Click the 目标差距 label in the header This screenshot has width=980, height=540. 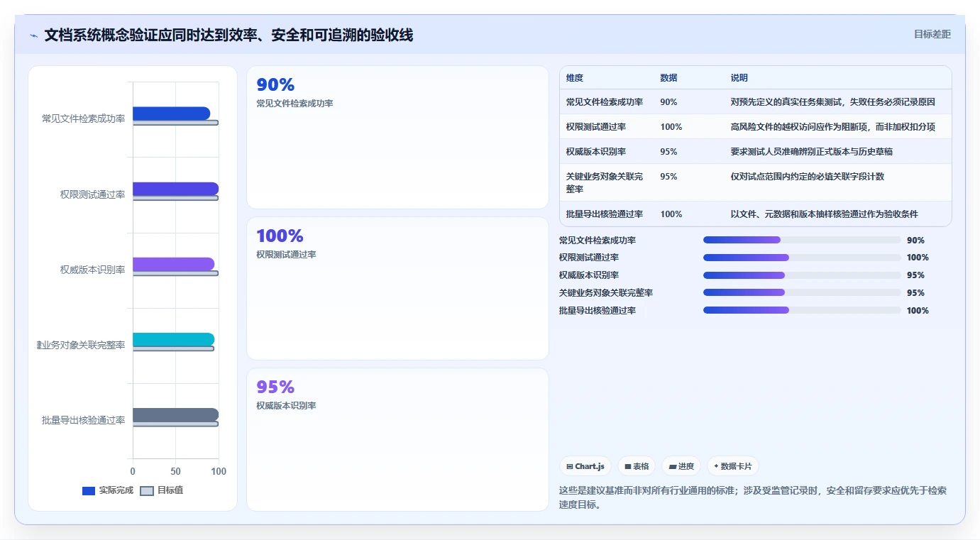[932, 34]
